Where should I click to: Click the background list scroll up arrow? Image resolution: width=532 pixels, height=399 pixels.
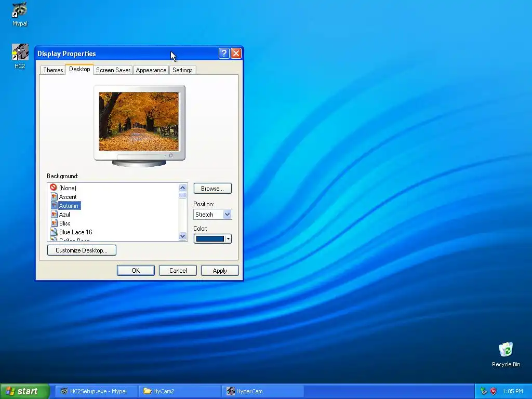coord(182,188)
